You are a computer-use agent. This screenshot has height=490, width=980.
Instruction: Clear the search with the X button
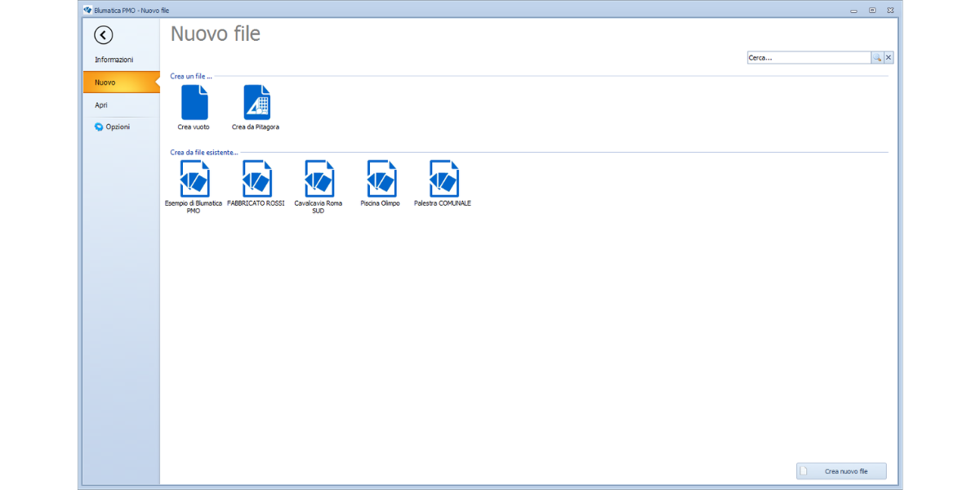click(889, 58)
